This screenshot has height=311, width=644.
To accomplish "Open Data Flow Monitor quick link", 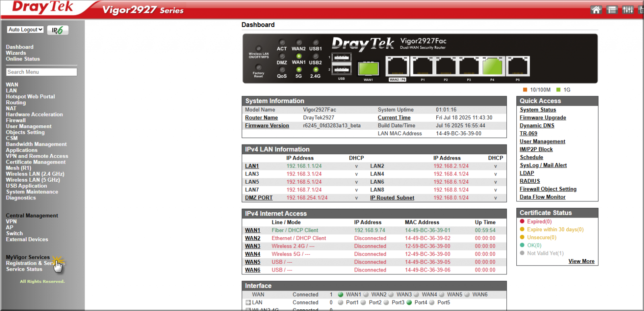I will pyautogui.click(x=543, y=197).
